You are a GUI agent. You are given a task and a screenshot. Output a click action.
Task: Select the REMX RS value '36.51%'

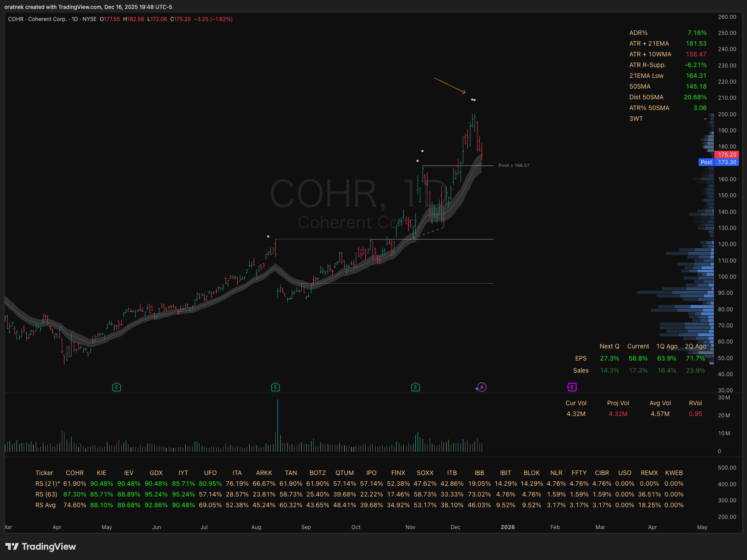click(649, 494)
